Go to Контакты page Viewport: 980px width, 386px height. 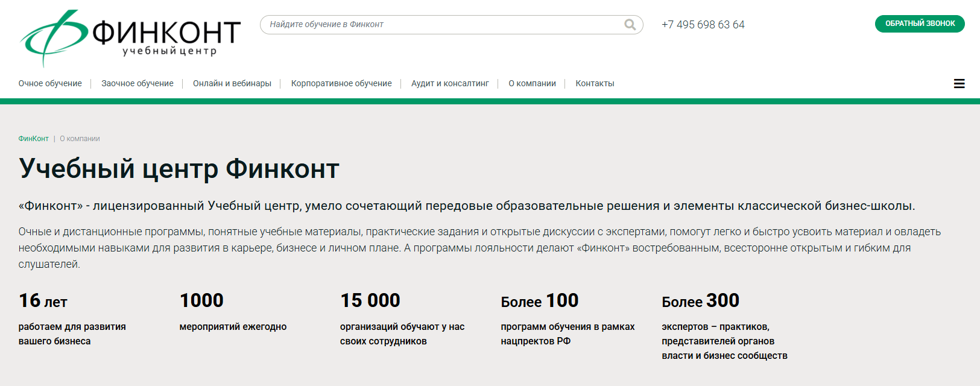[595, 83]
